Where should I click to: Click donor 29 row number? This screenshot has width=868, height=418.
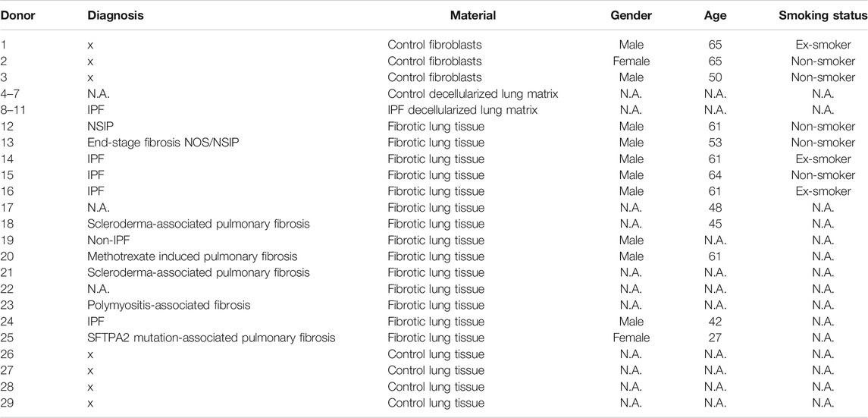(x=7, y=403)
